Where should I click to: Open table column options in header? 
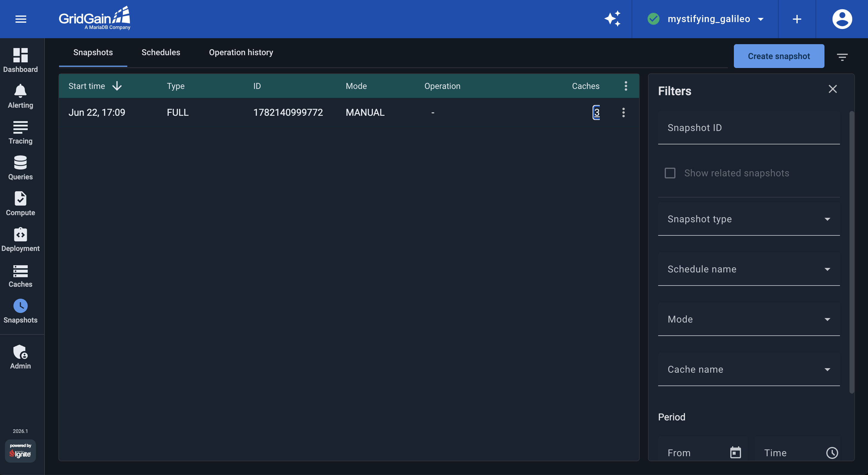tap(626, 86)
